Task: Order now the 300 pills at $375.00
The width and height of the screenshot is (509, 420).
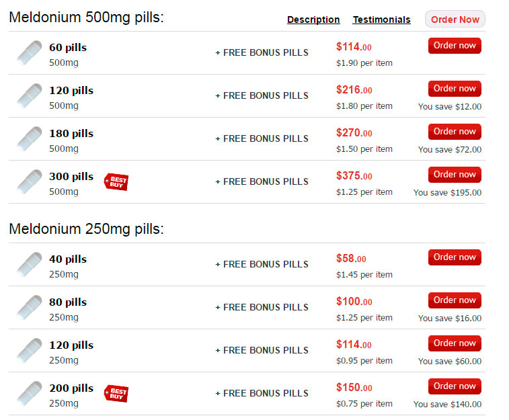Action: [455, 175]
